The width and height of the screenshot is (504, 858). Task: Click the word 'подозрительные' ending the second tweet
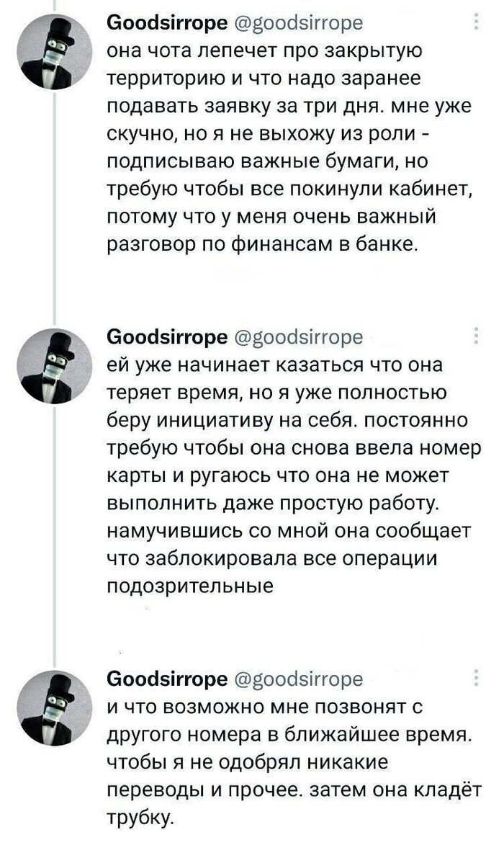pos(189,585)
